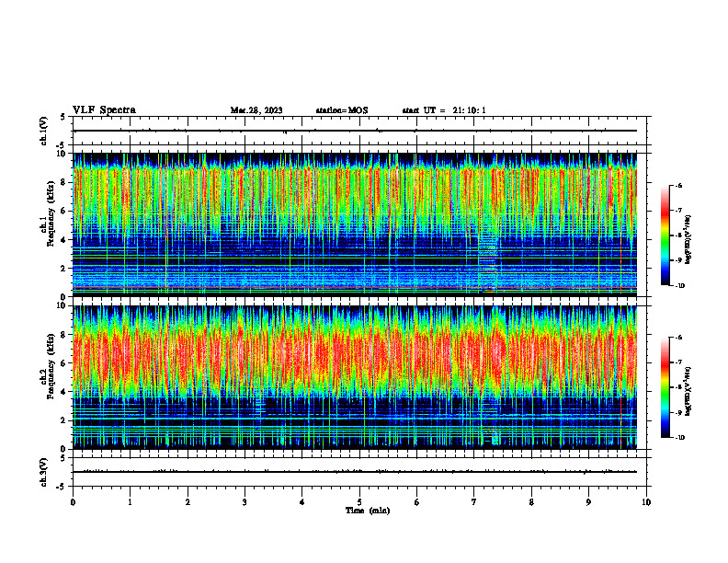Screen dimensions: 728x563
Task: Click the ch.2 colorbar log(PSD) units label
Action: tap(688, 391)
